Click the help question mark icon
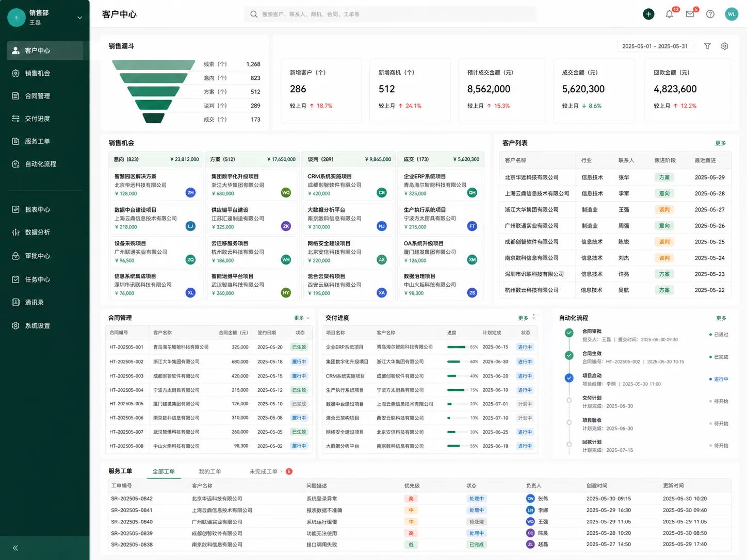The image size is (747, 560). click(710, 14)
